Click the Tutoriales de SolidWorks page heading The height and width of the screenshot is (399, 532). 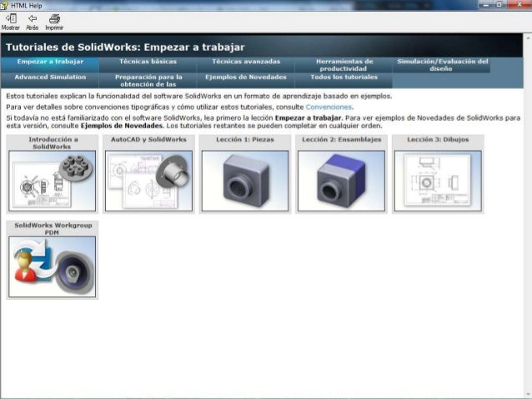click(x=125, y=47)
